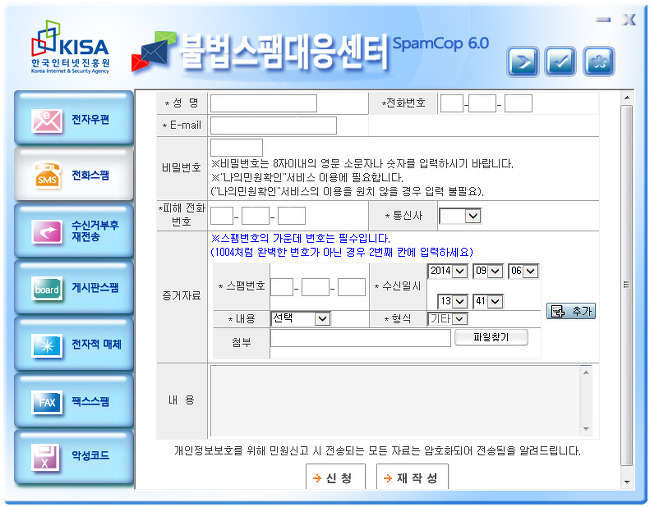Click last box of 스팸번호
The image size is (650, 507).
[352, 287]
